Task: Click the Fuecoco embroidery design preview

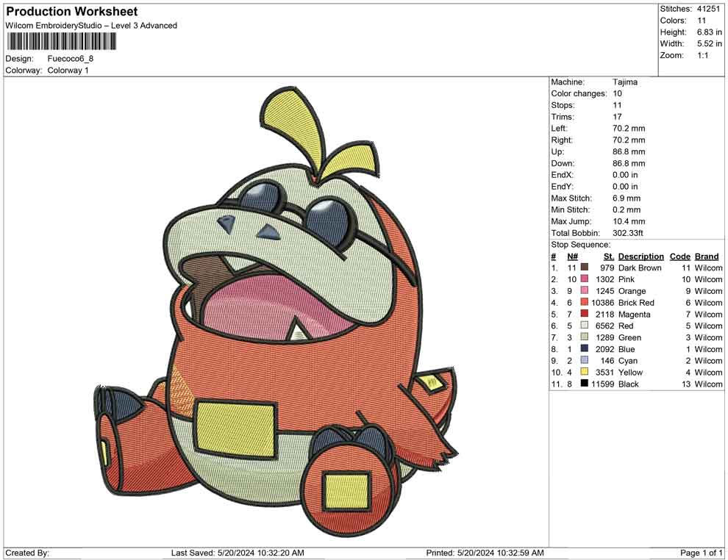Action: (276, 310)
